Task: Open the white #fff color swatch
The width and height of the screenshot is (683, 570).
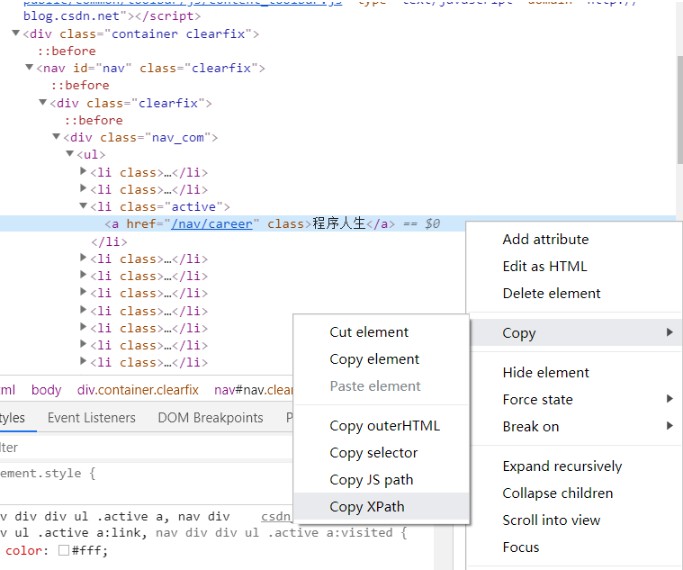Action: [64, 550]
